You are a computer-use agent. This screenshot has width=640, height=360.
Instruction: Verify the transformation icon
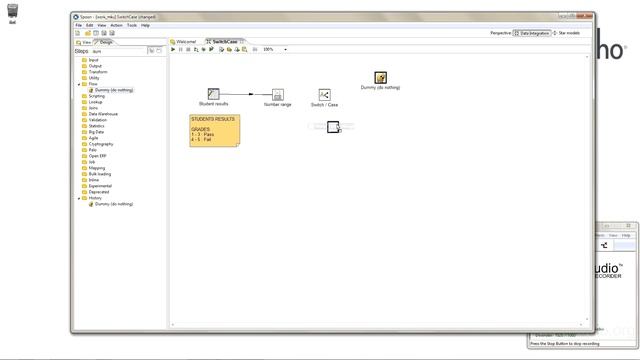click(222, 49)
